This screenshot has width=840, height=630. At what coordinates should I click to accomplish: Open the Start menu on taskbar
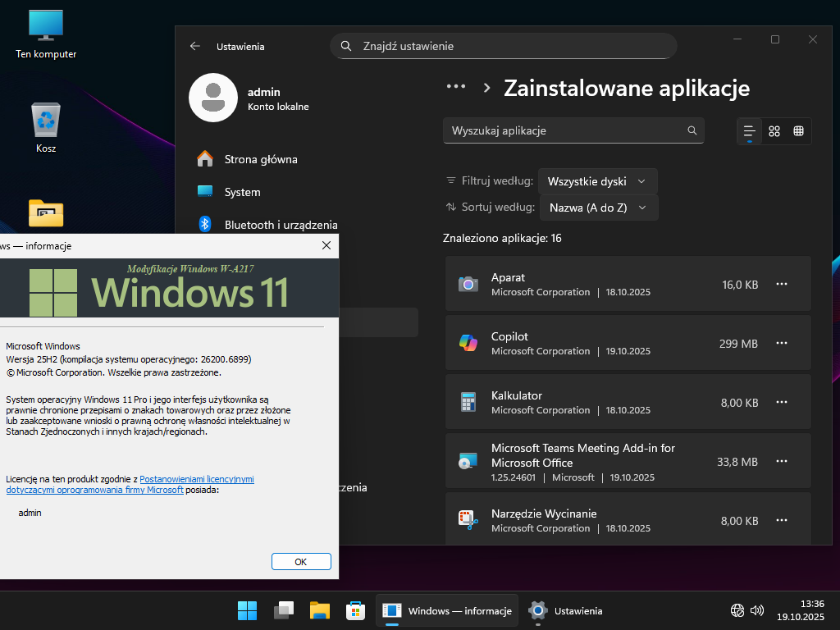coord(247,611)
